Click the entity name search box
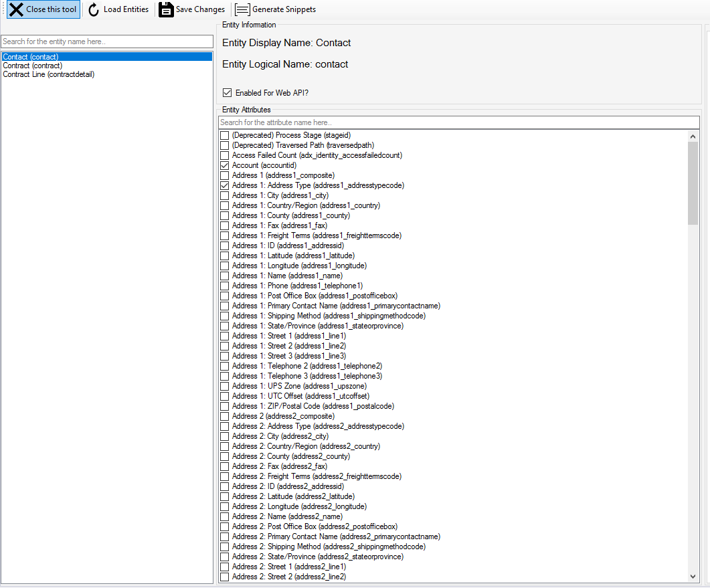 (x=107, y=41)
